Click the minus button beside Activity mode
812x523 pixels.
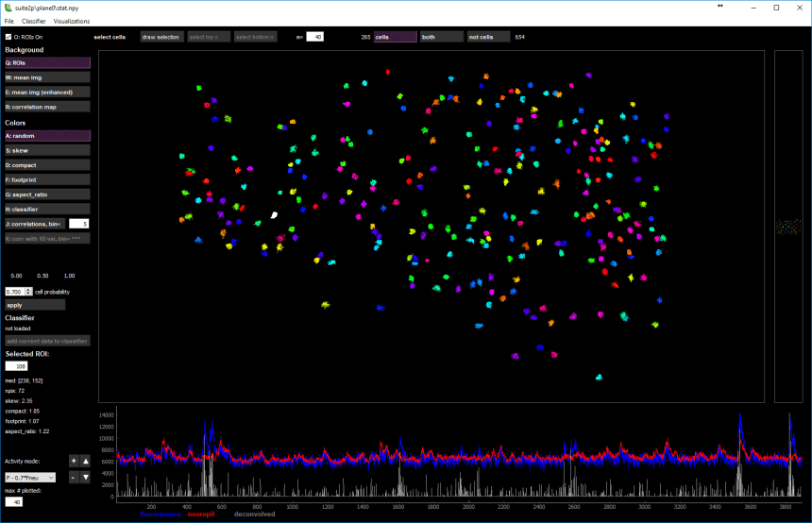(x=73, y=477)
